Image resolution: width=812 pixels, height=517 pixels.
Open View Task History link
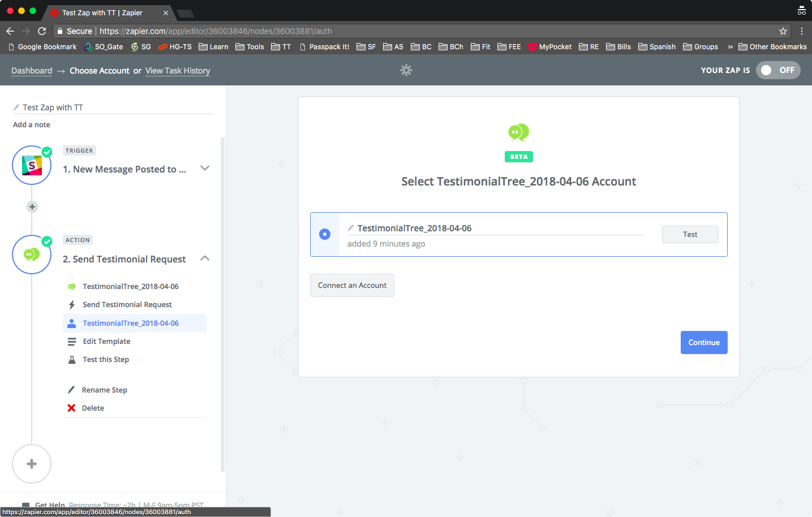pyautogui.click(x=178, y=71)
